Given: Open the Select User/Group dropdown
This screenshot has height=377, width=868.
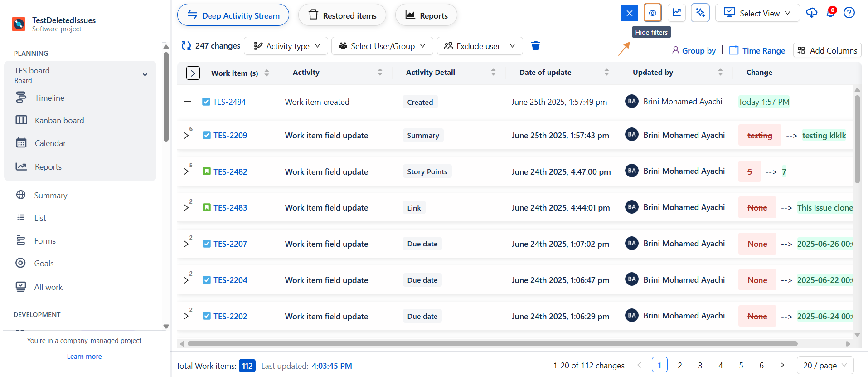Looking at the screenshot, I should (382, 46).
